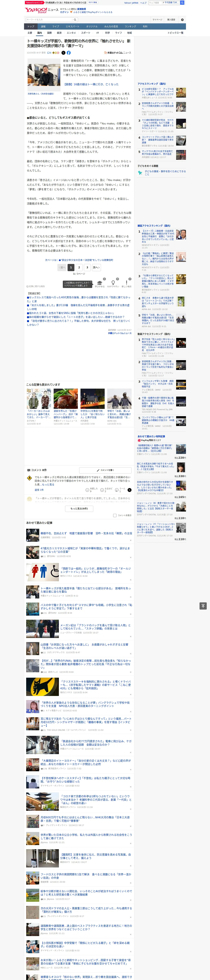
Task: Select the 国内 category tab
Action: coord(39,33)
